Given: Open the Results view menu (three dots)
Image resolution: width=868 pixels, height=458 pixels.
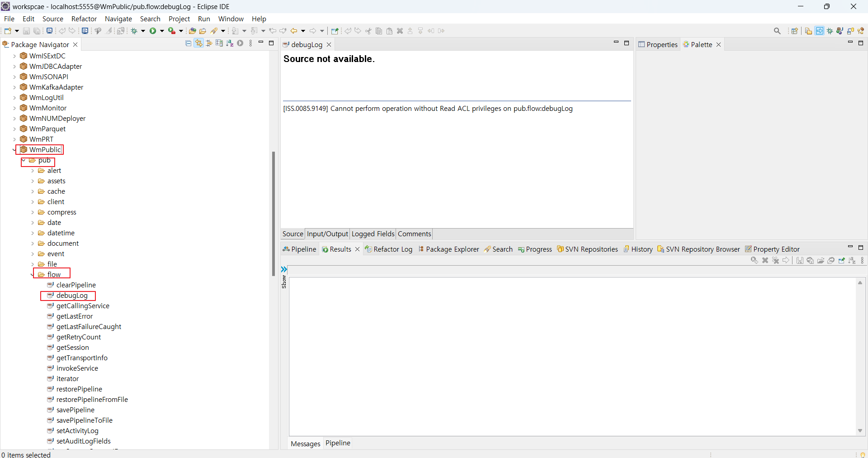Looking at the screenshot, I should tap(862, 260).
